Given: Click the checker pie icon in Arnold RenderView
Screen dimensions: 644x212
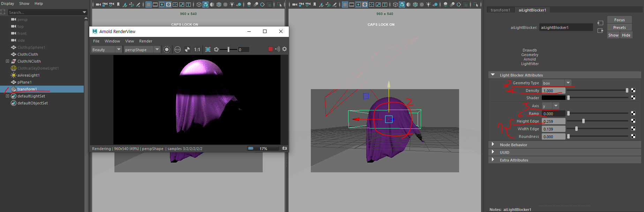Looking at the screenshot, I should click(x=187, y=49).
